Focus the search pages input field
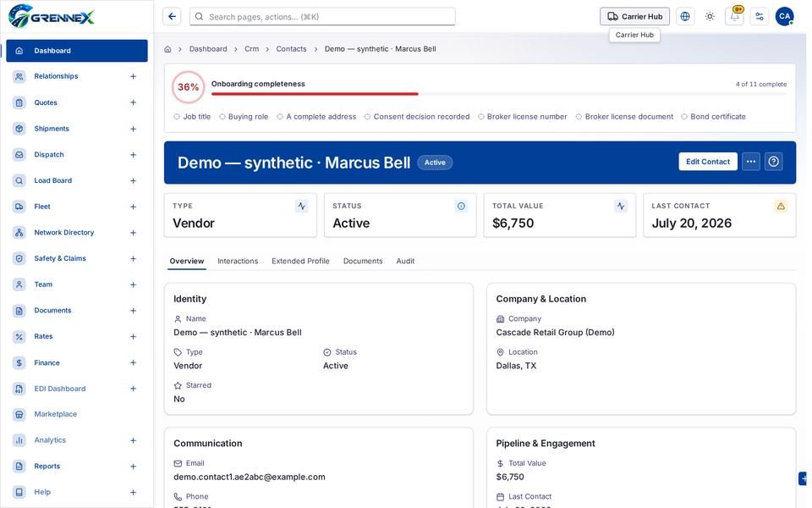812x508 pixels. coord(322,17)
